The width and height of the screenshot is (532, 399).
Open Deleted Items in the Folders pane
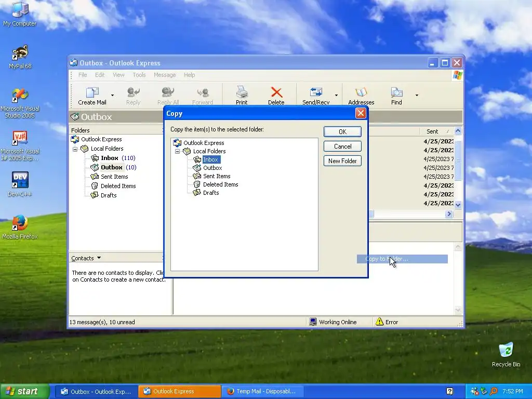[x=118, y=186]
